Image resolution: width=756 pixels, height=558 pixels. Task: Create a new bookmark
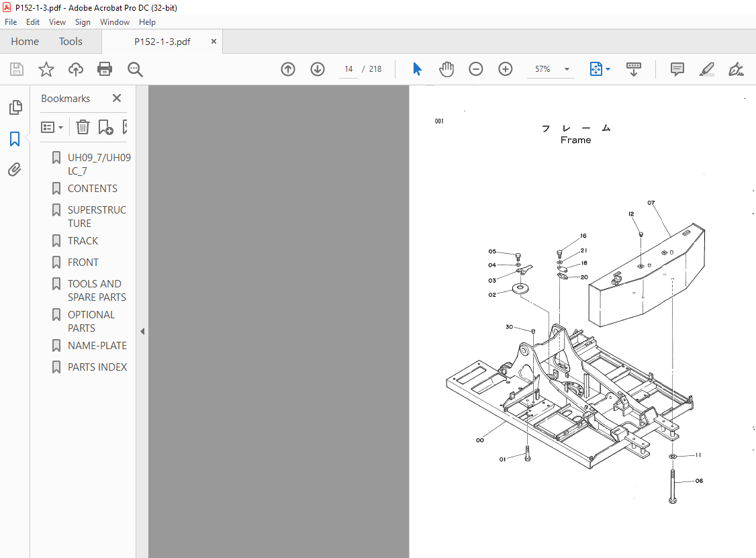[106, 127]
